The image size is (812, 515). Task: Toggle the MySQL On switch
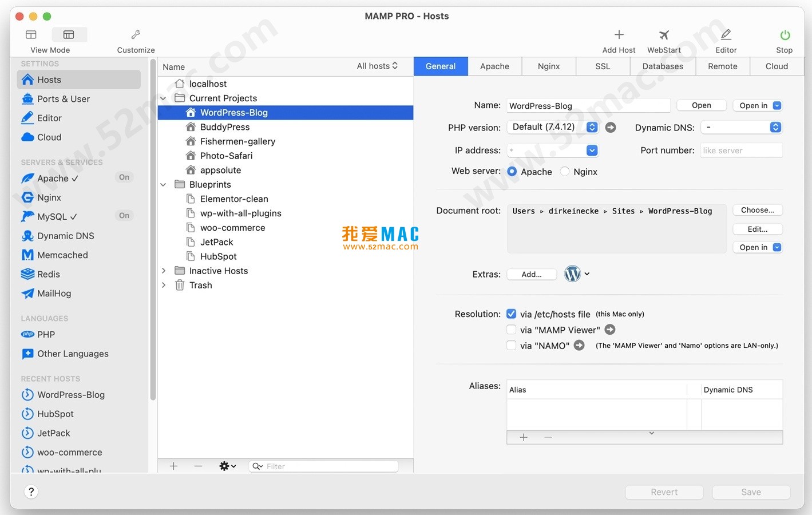(124, 216)
